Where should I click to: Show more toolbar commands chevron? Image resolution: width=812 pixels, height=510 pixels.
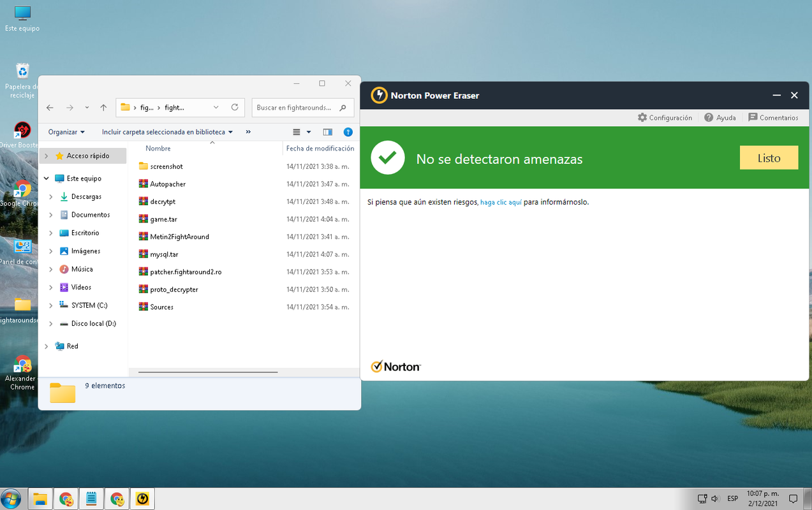[248, 132]
